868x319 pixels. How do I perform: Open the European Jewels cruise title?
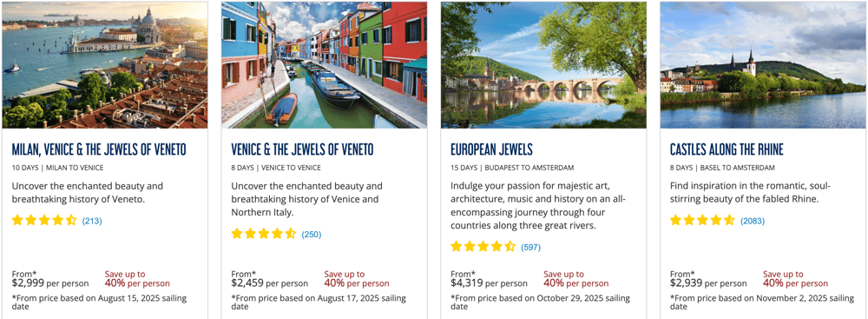tap(491, 150)
